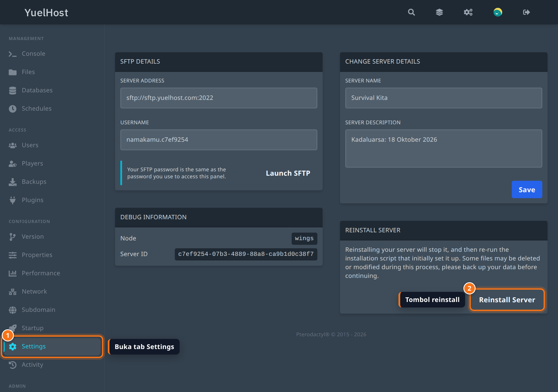Click the Users group icon

pyautogui.click(x=12, y=145)
